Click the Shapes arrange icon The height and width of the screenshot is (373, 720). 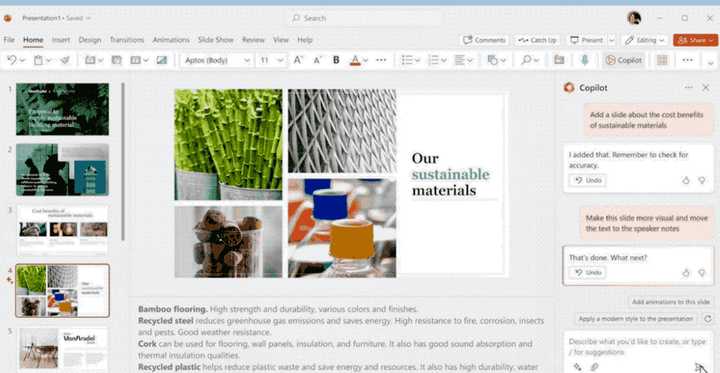tap(493, 60)
